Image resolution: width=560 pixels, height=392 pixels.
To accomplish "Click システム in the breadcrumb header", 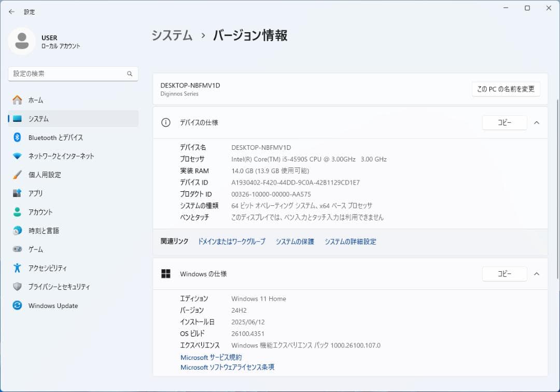I will 172,35.
